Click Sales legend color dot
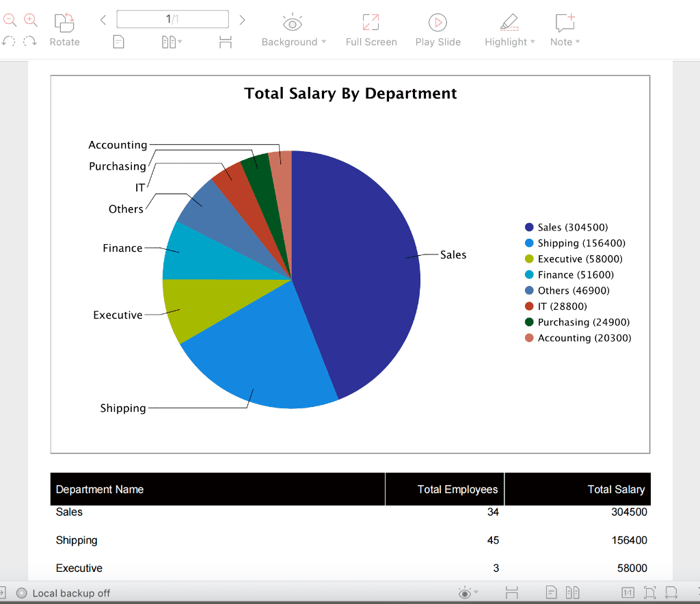The image size is (700, 604). tap(529, 227)
